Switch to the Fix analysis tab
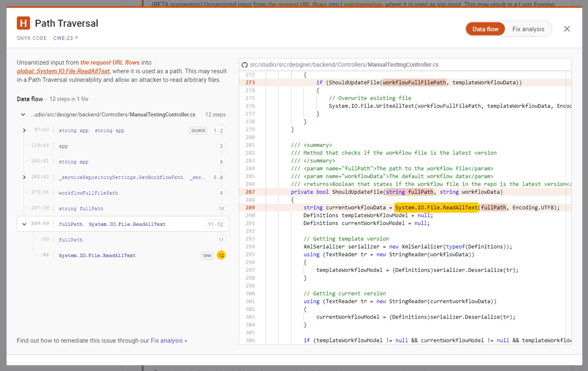This screenshot has width=588, height=371. point(528,29)
